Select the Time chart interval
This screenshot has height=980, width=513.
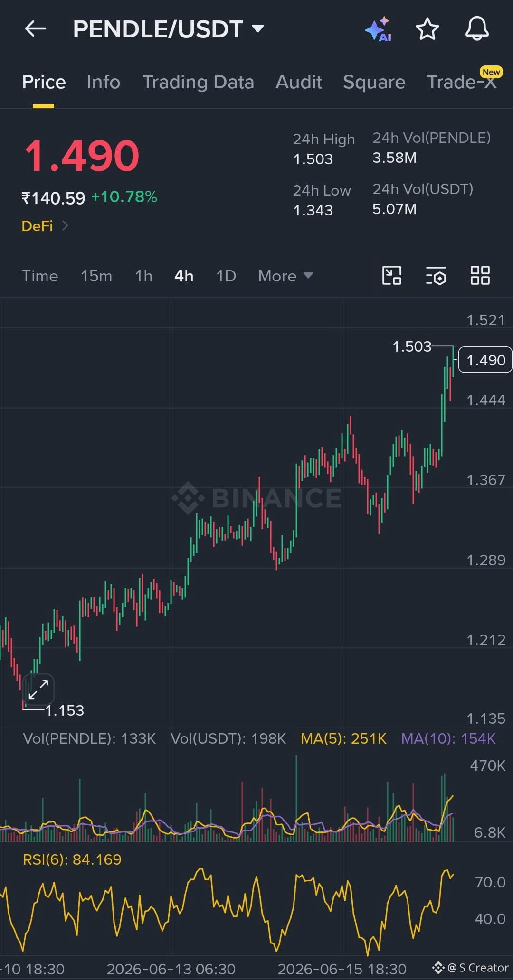pos(40,276)
